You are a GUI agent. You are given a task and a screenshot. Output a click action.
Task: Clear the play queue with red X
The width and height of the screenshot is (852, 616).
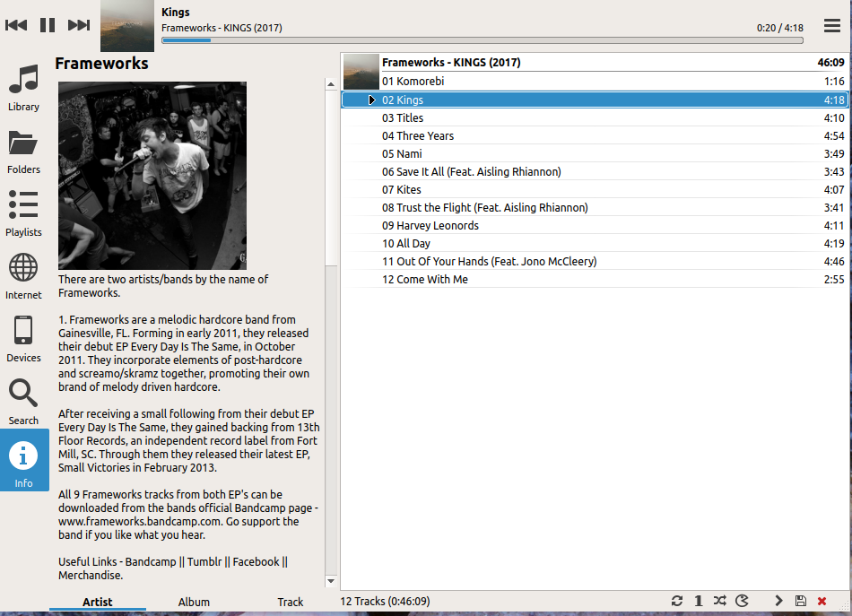(x=822, y=601)
